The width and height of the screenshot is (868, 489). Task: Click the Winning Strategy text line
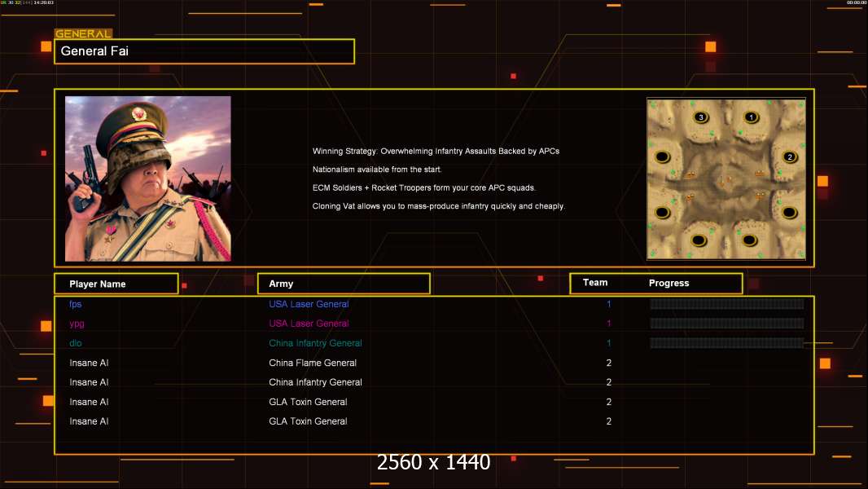coord(436,152)
